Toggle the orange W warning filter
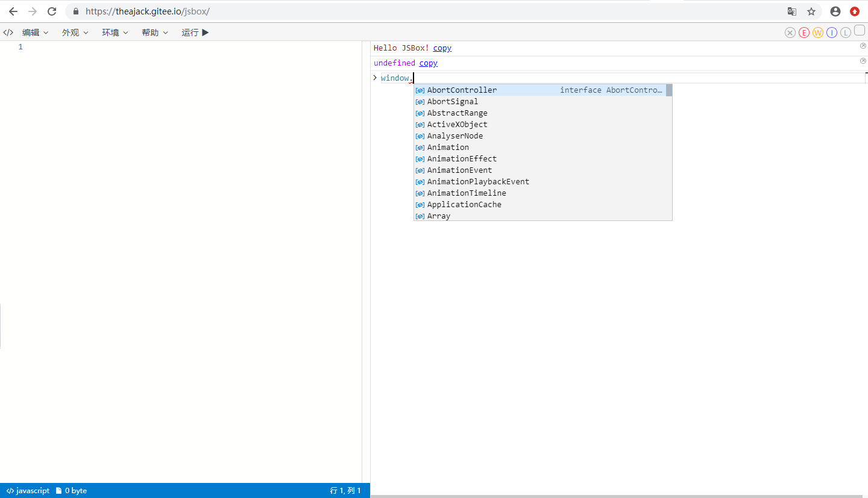This screenshot has width=868, height=498. pos(818,33)
